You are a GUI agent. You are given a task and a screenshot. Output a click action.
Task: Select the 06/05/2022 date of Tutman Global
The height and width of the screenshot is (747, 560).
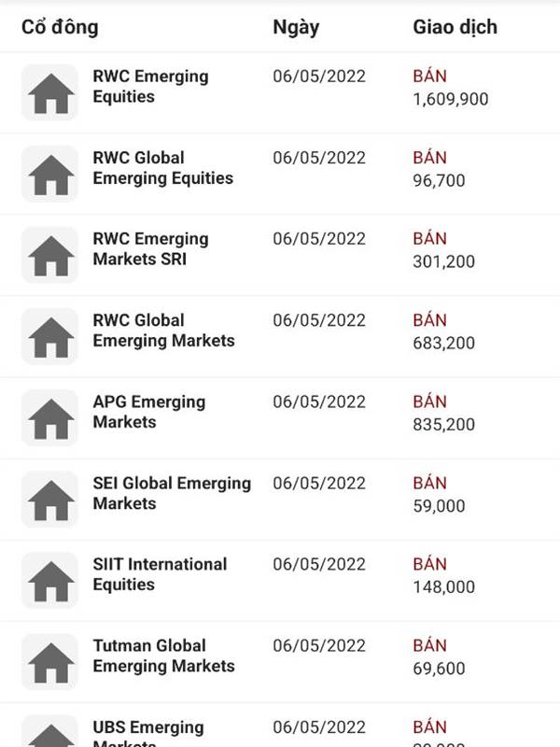(319, 645)
